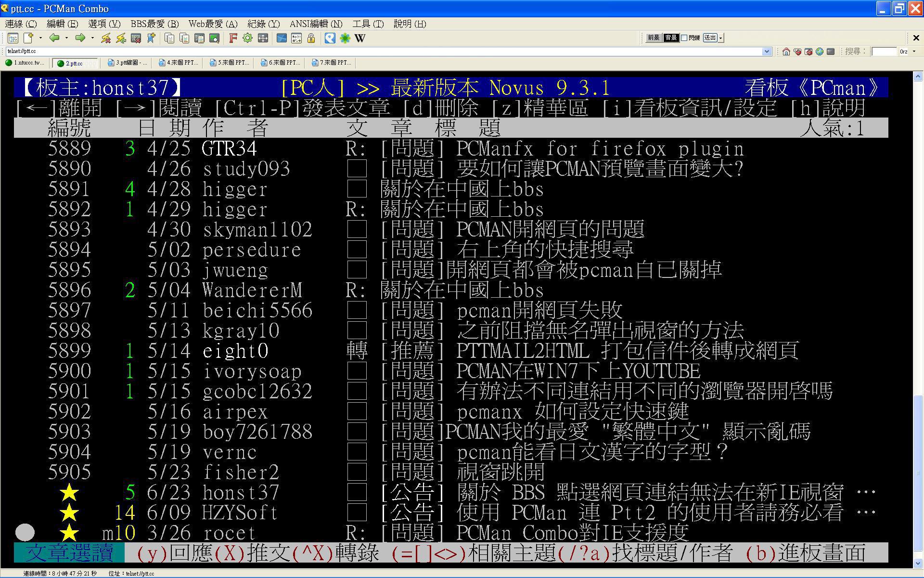
Task: Click the terminal window icon
Action: [831, 52]
